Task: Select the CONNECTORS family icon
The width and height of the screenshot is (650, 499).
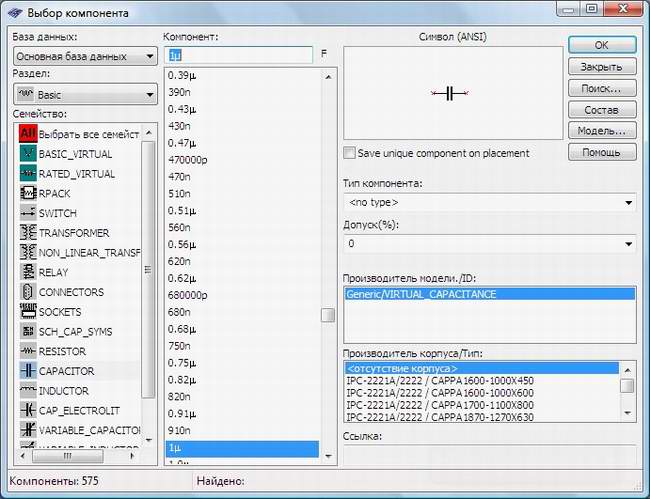Action: (x=28, y=292)
